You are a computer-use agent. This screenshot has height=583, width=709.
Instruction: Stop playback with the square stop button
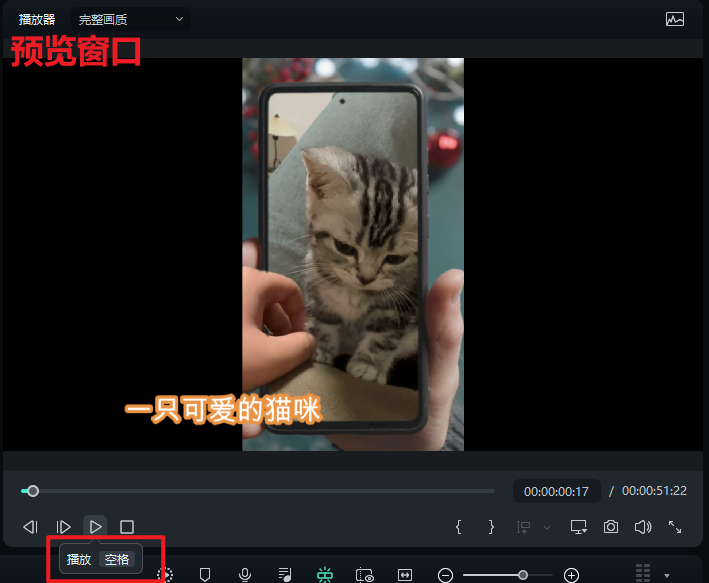[x=127, y=526]
